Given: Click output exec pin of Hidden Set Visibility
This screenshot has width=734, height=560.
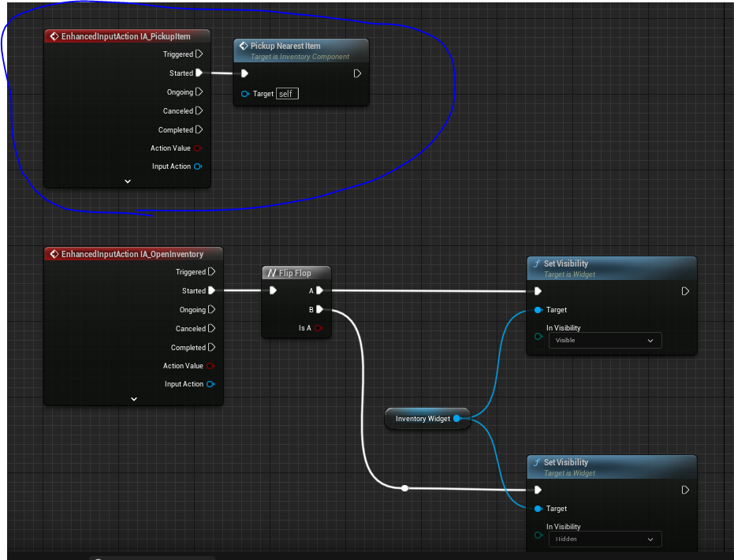Looking at the screenshot, I should point(685,490).
